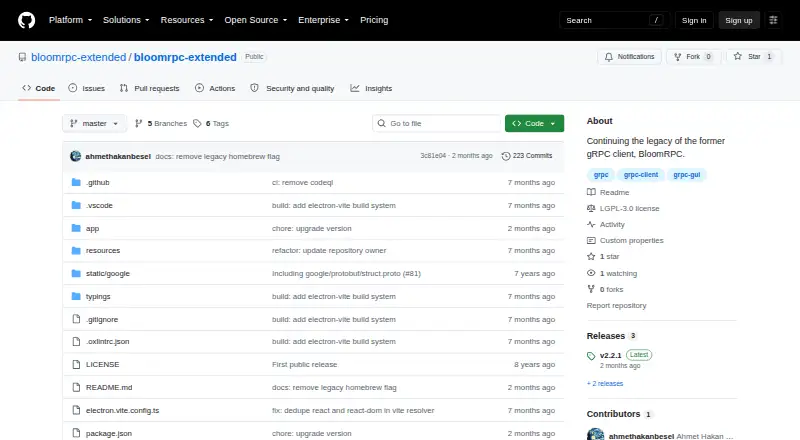The height and width of the screenshot is (440, 800).
Task: Click the app folder icon
Action: (76, 228)
